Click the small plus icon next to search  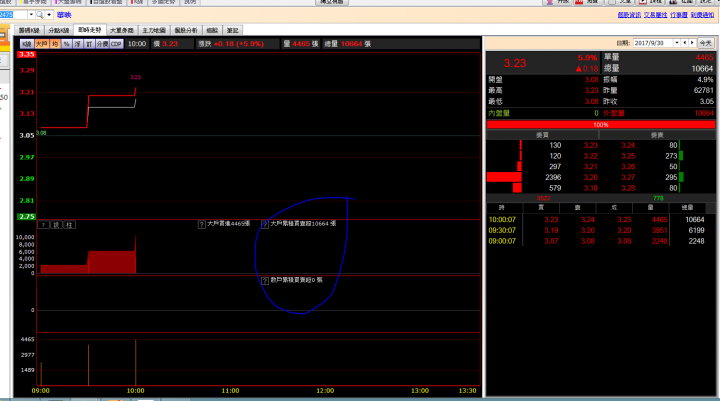[49, 15]
